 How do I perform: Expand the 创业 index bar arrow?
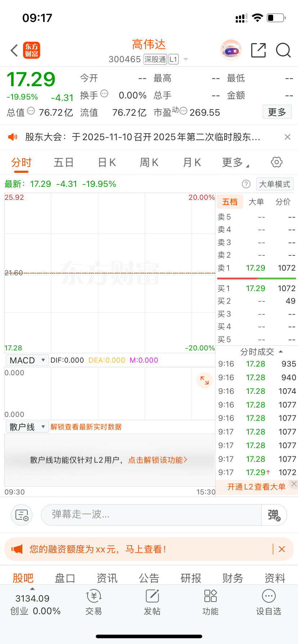pos(32,589)
